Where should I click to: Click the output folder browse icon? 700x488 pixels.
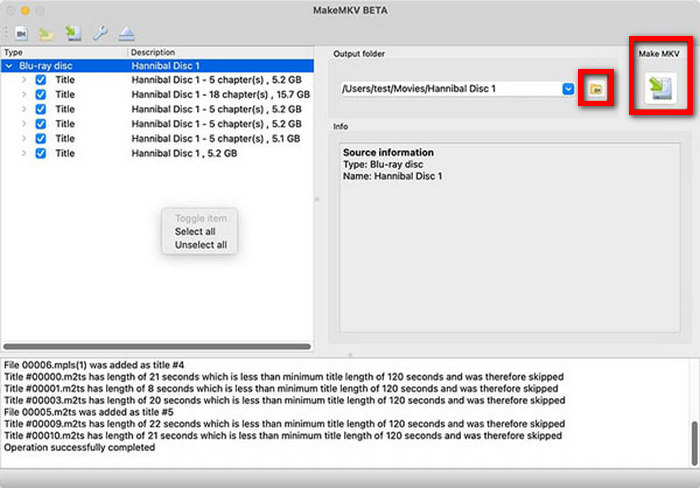(596, 89)
